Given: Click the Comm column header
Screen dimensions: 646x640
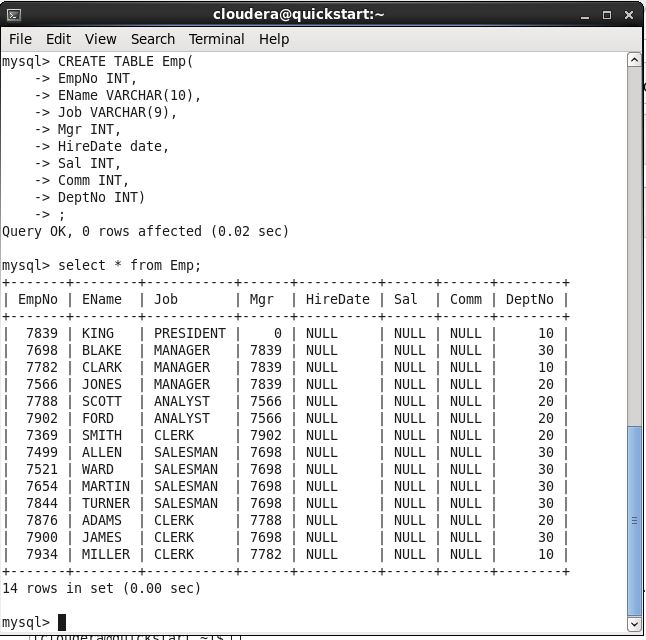Looking at the screenshot, I should point(466,299).
